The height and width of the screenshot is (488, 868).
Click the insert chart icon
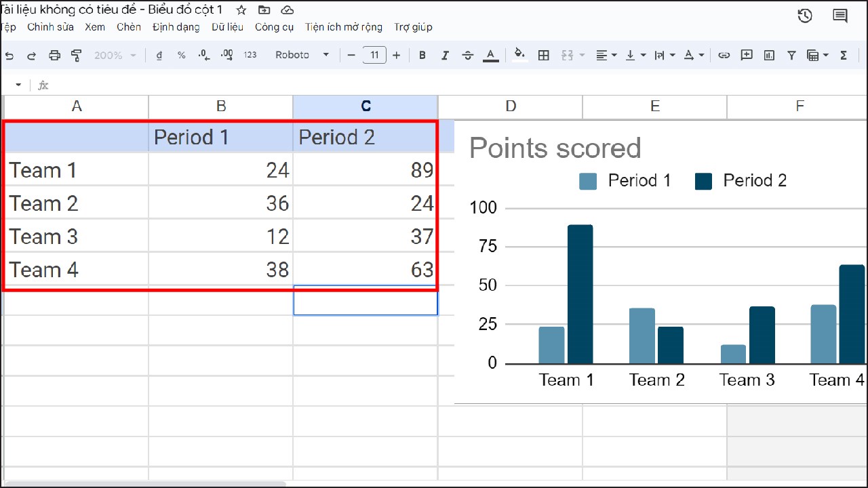[769, 56]
